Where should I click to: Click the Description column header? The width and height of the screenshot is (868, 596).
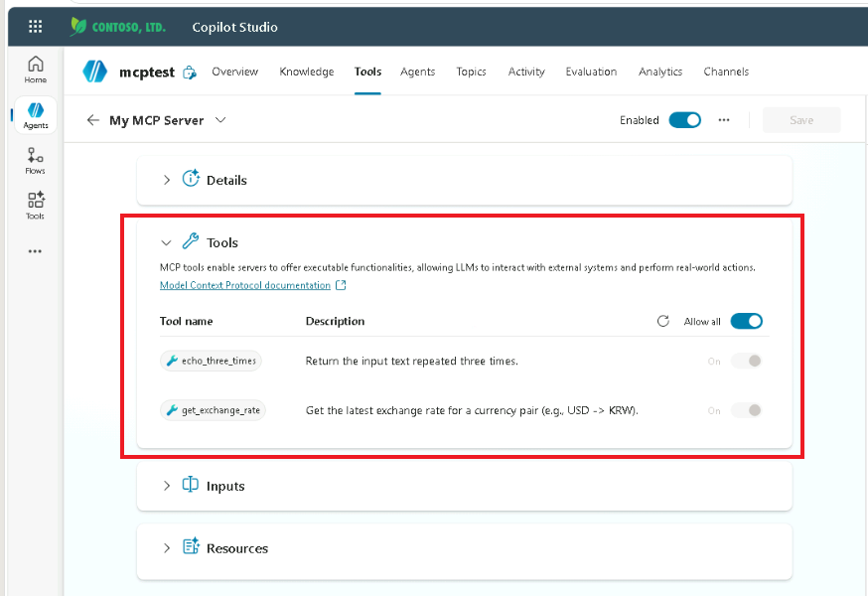[335, 321]
